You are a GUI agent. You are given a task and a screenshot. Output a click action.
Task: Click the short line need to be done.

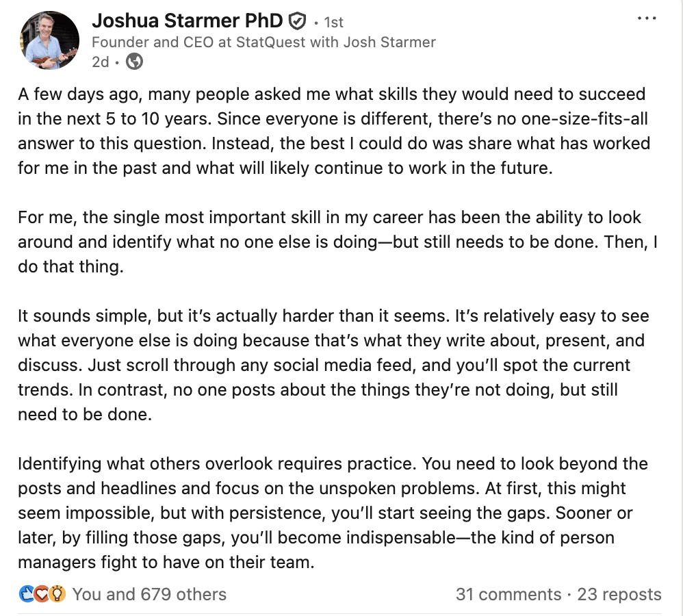84,414
